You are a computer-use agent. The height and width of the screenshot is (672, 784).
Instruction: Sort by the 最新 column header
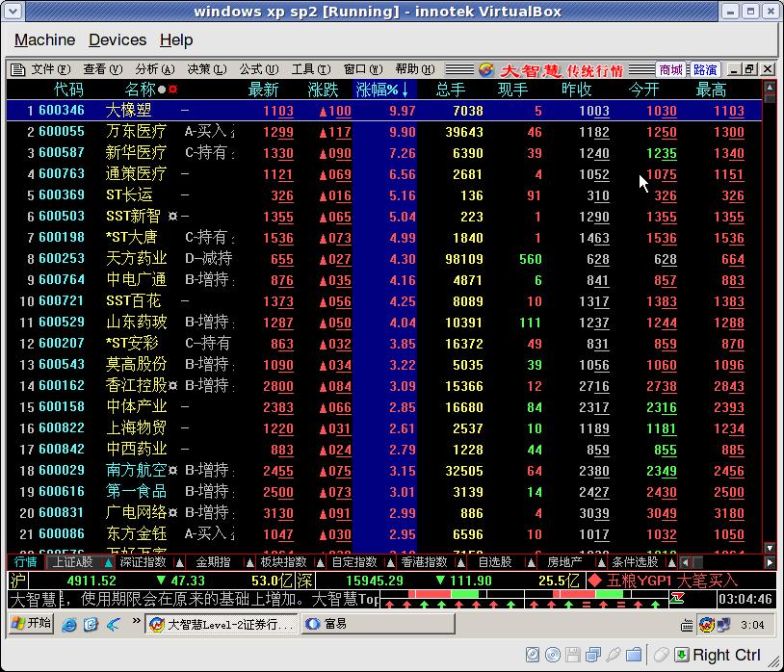pos(263,90)
